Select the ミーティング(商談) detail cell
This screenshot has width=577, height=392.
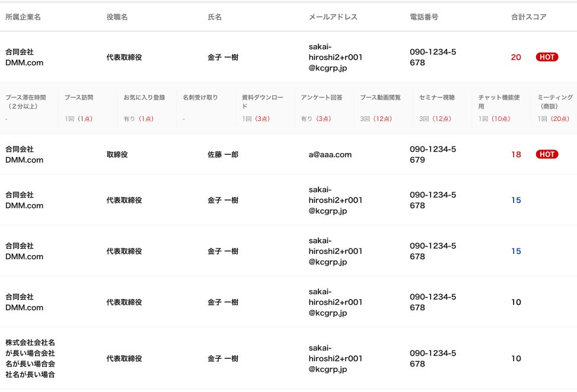(554, 107)
